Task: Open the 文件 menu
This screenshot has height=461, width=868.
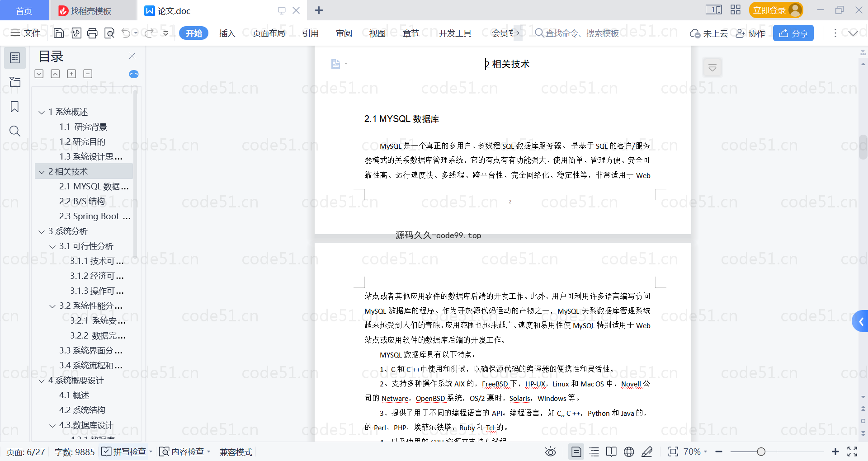Action: pyautogui.click(x=26, y=33)
